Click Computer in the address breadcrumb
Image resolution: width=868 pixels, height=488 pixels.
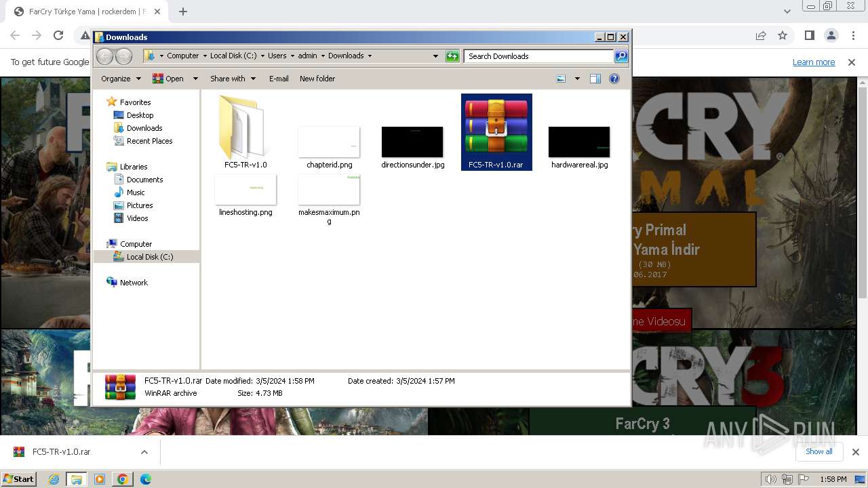(182, 56)
